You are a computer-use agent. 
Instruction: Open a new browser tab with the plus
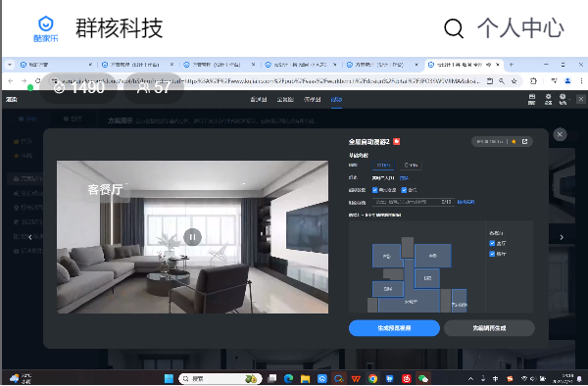511,65
